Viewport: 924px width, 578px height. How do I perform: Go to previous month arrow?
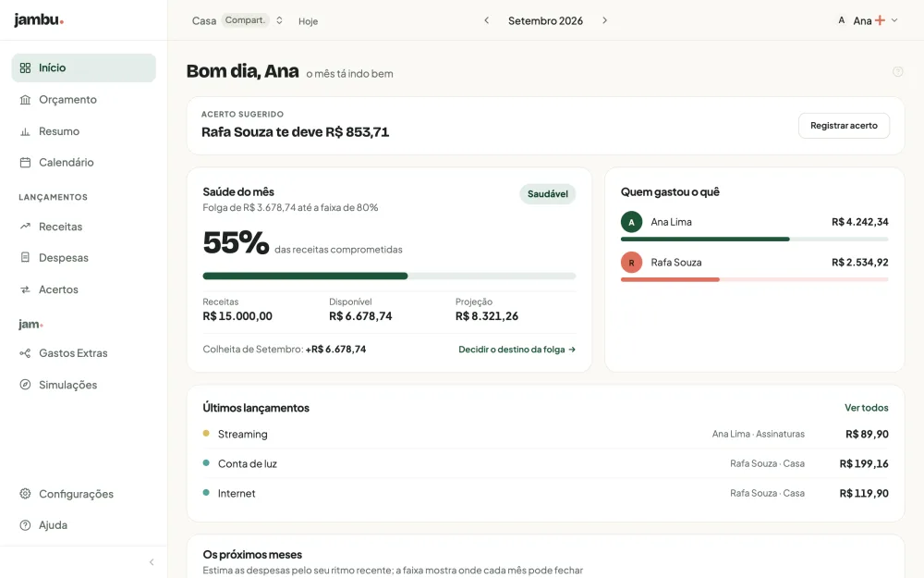[x=487, y=20]
